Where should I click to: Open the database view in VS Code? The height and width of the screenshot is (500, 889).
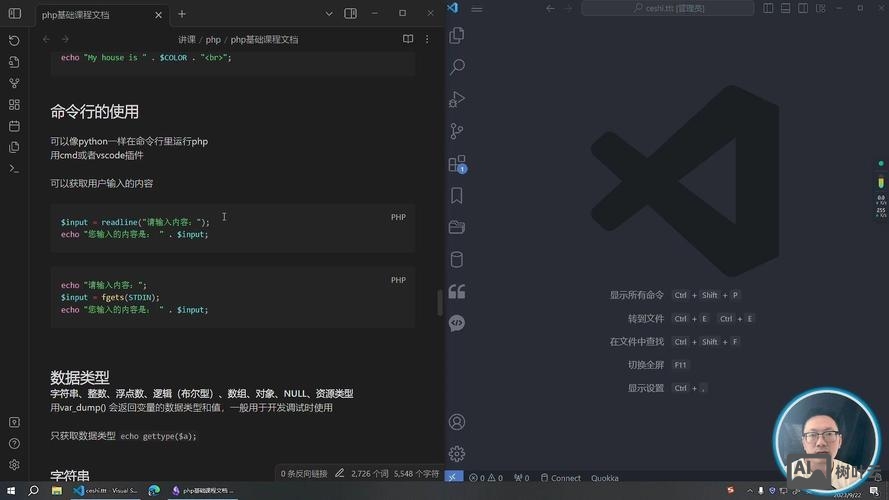coord(457,260)
